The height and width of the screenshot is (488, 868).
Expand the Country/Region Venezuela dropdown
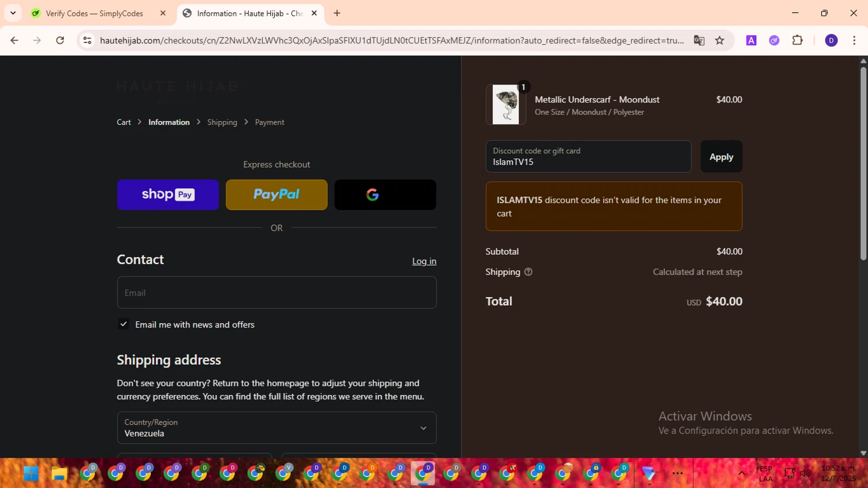(x=277, y=428)
